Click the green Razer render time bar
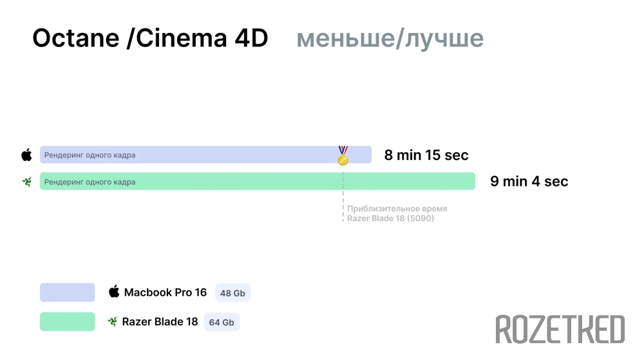 [x=258, y=181]
